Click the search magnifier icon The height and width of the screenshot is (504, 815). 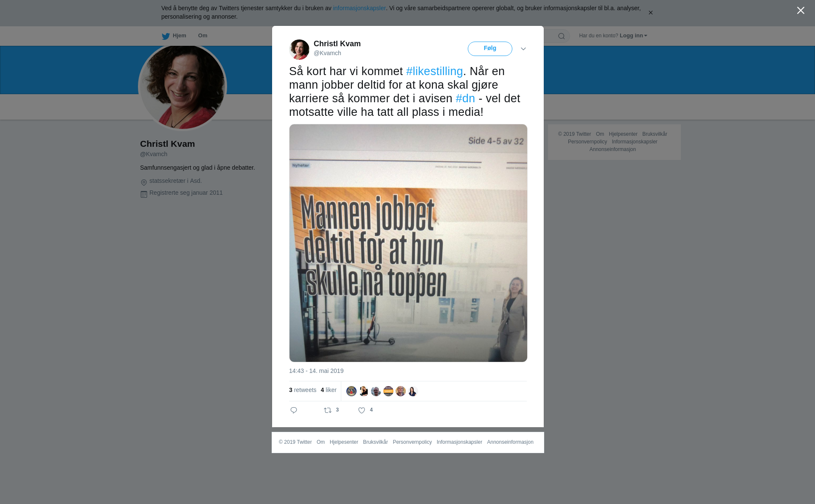[x=562, y=36]
